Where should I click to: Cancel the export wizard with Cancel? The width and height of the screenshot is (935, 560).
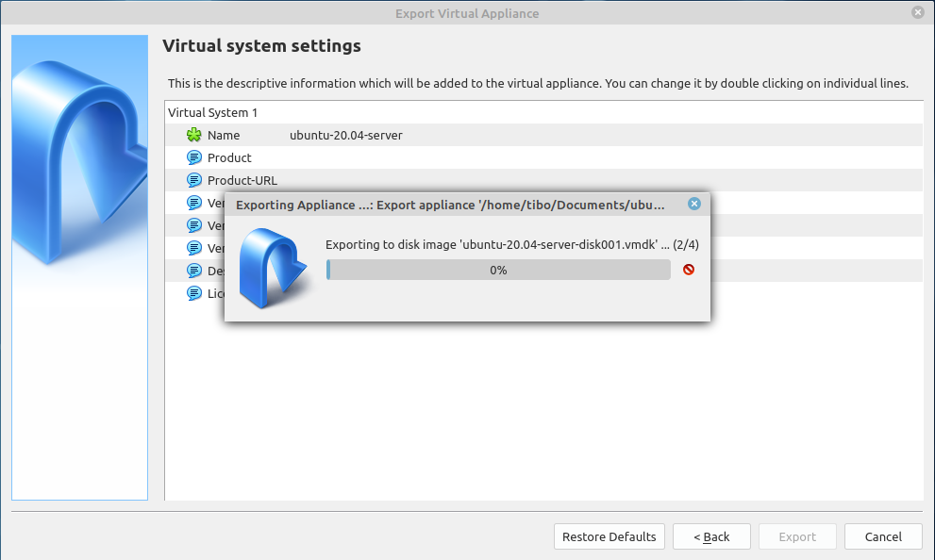883,536
